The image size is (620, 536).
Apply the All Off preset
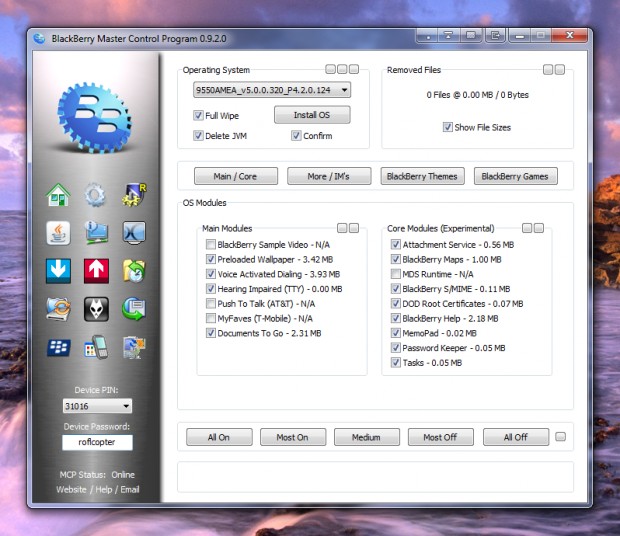click(516, 437)
